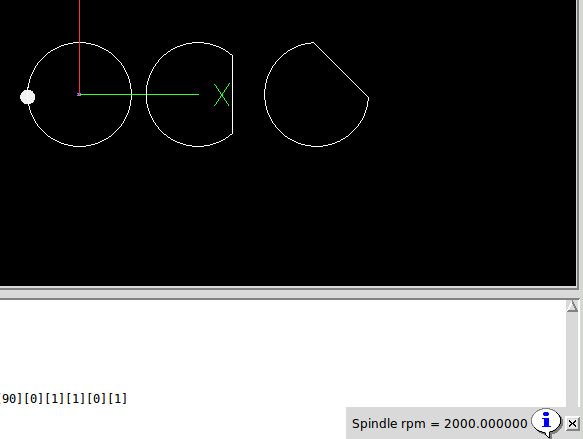Viewport: 583px width, 439px height.
Task: Click the G-code pane scroll-up arrow
Action: click(572, 306)
